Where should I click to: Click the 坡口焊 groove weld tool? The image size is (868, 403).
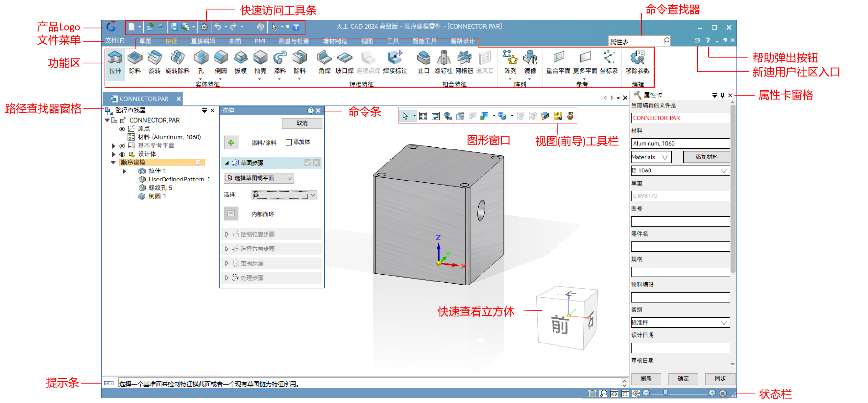tap(344, 63)
